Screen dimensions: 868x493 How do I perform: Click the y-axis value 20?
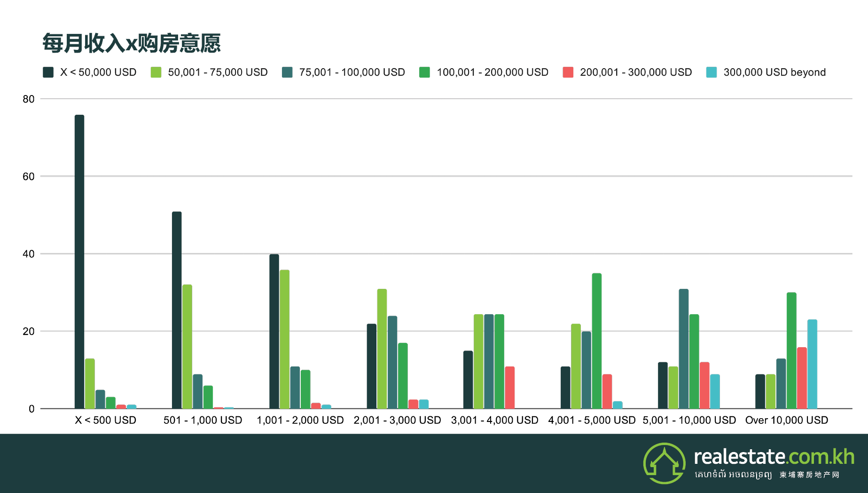(x=29, y=331)
